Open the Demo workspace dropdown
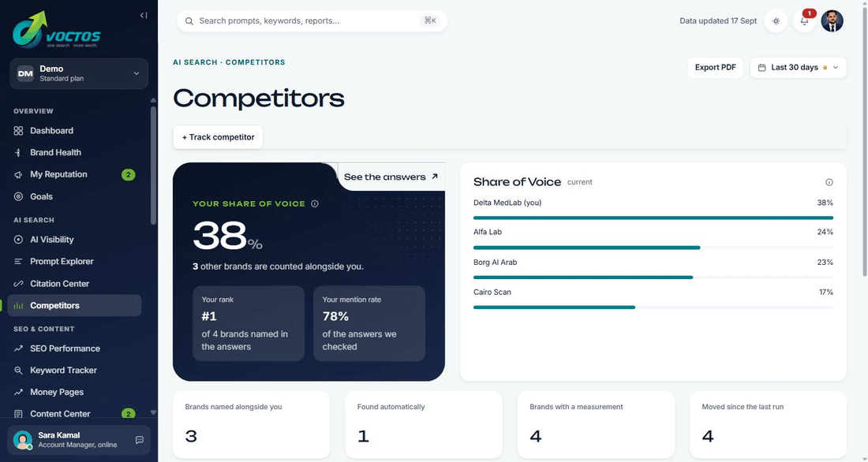This screenshot has width=868, height=462. click(79, 73)
